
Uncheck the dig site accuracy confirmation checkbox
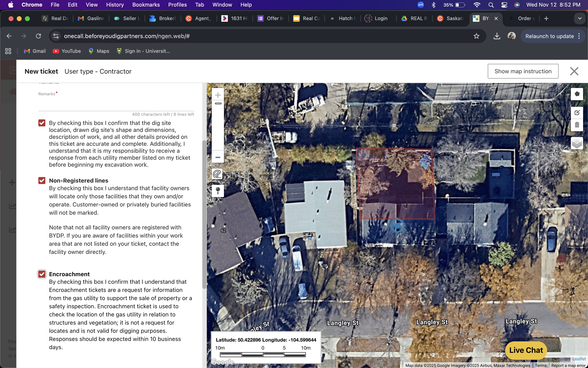[42, 123]
